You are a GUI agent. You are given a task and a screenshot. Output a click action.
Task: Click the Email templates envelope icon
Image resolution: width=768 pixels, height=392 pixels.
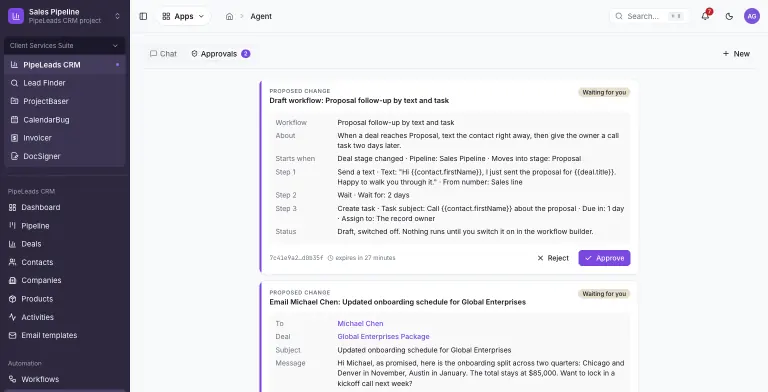pyautogui.click(x=12, y=336)
